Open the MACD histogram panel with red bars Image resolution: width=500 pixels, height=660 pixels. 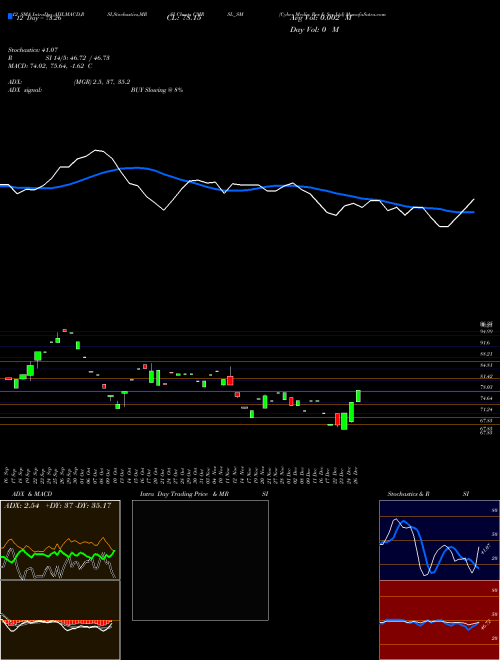pos(60,620)
